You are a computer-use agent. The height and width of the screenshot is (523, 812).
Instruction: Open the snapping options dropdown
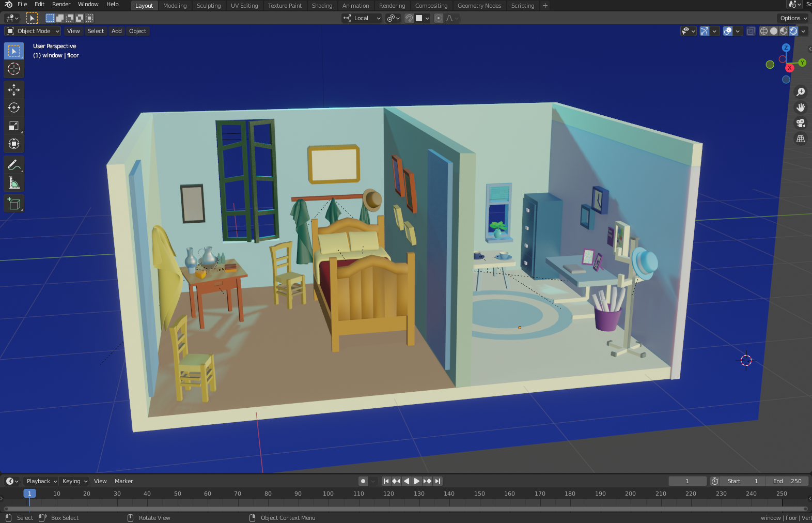[x=423, y=18]
